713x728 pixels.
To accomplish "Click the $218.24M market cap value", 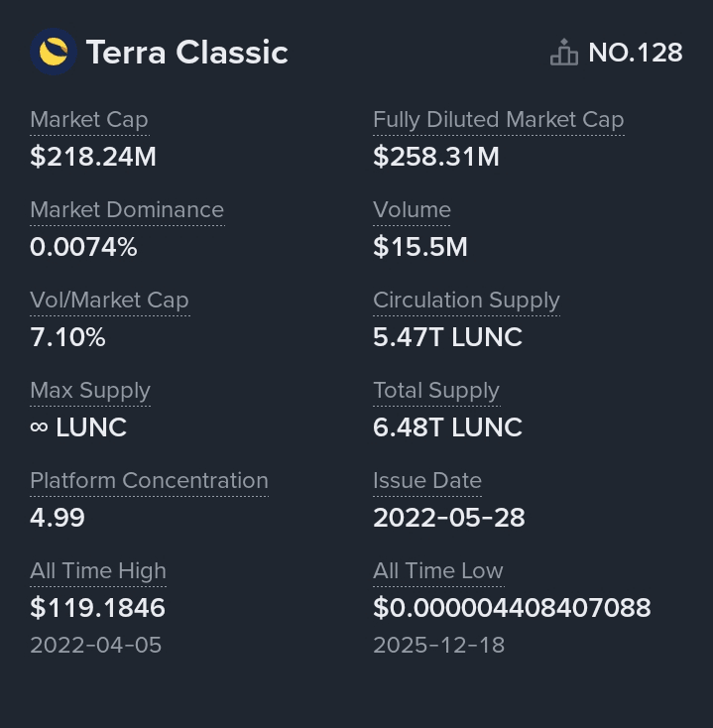I will point(93,157).
